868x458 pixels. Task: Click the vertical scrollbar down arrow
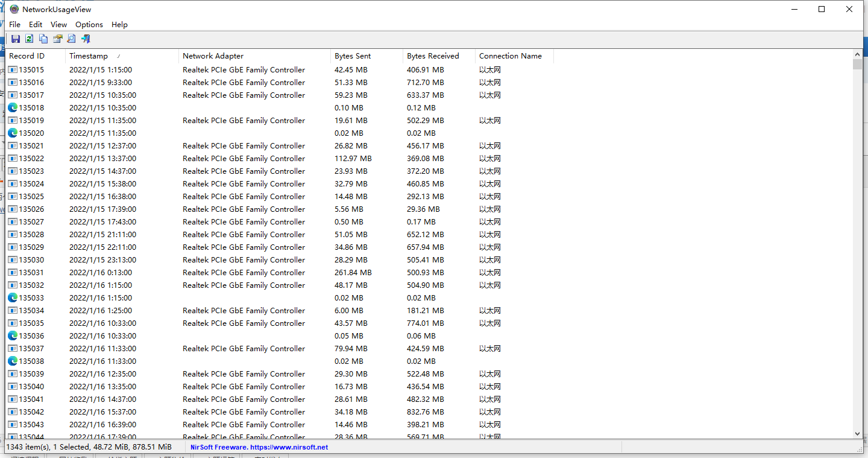pyautogui.click(x=857, y=433)
